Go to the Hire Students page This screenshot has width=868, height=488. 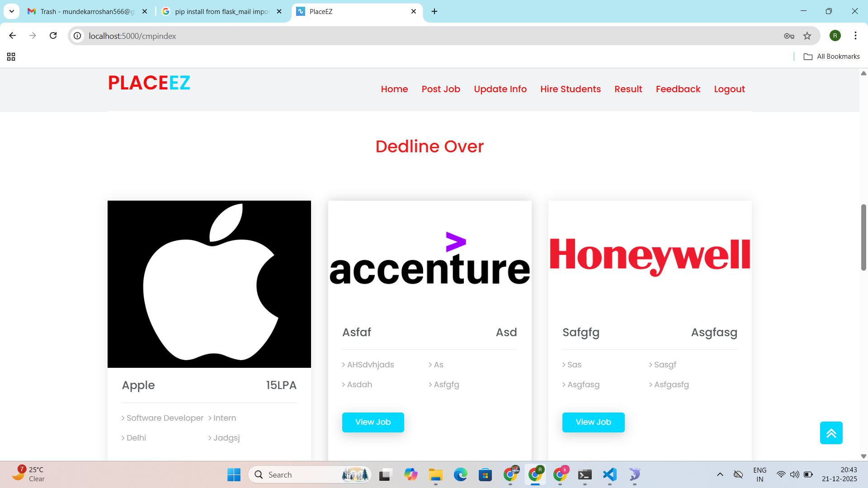point(571,89)
